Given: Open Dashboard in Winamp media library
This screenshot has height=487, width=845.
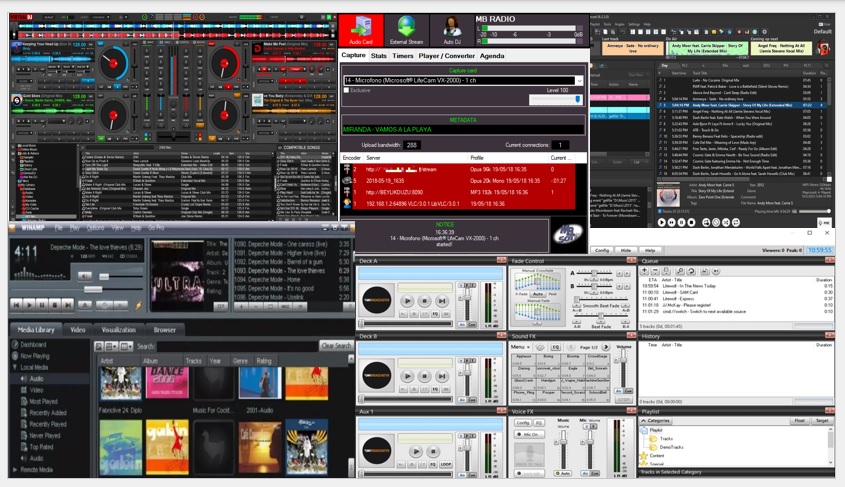Looking at the screenshot, I should pyautogui.click(x=33, y=345).
